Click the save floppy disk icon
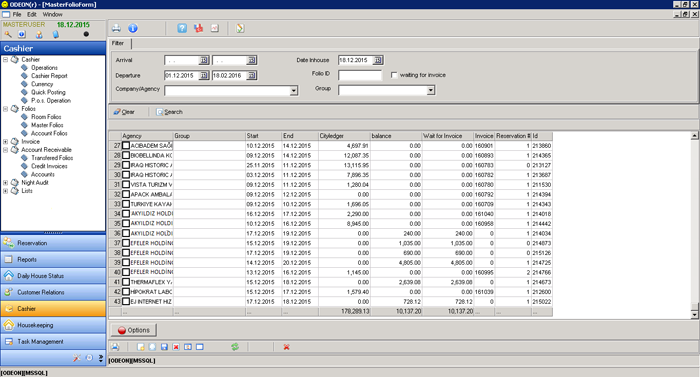This screenshot has height=377, width=700. [164, 347]
